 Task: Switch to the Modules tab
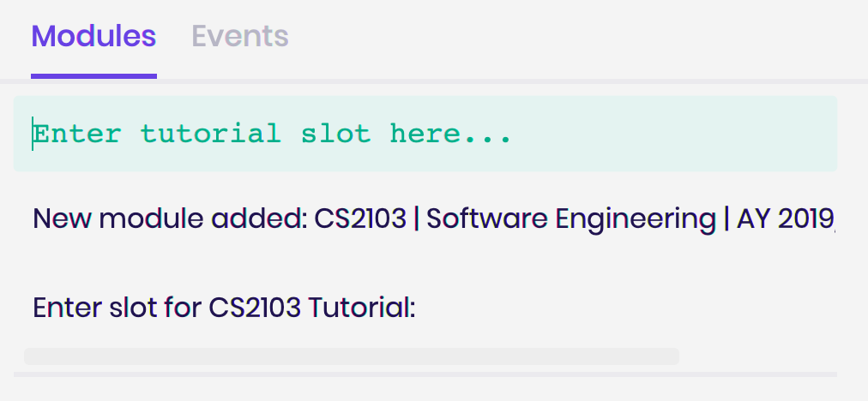tap(93, 37)
